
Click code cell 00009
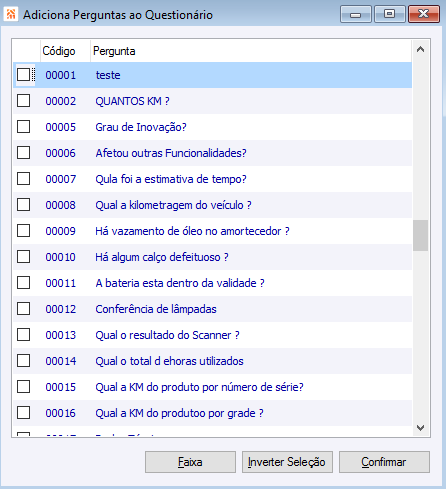click(x=61, y=231)
